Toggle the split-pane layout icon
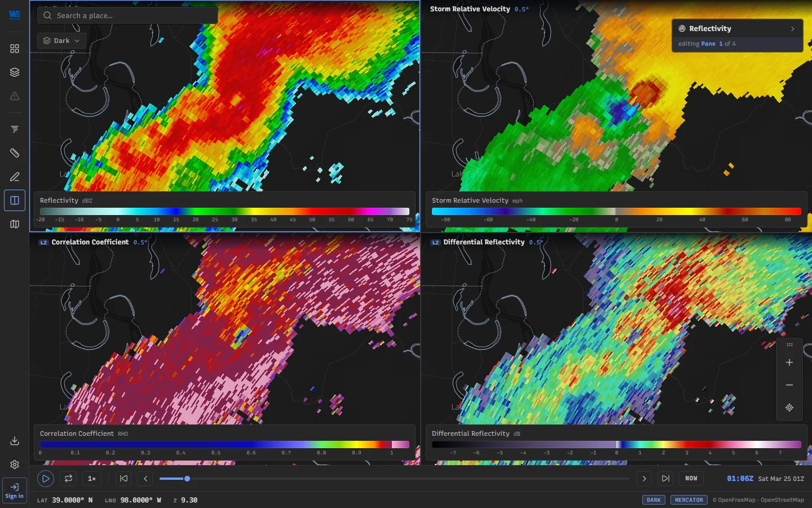This screenshot has width=812, height=508. [15, 200]
